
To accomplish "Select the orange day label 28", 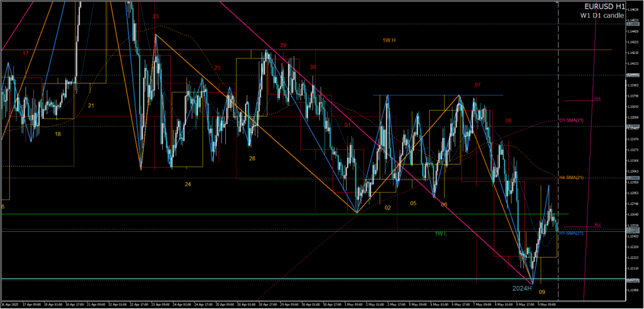I will (252, 158).
